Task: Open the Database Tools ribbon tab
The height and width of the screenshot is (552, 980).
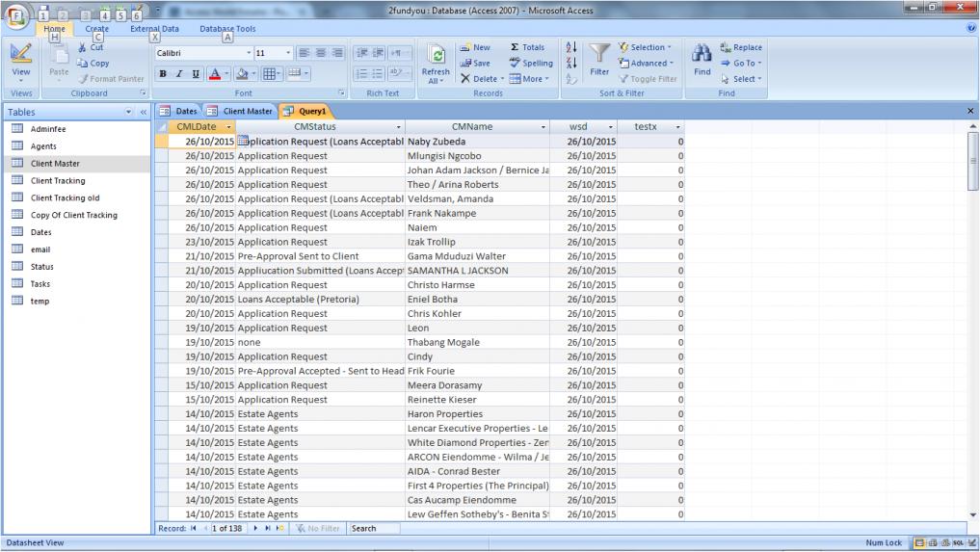Action: (x=227, y=30)
